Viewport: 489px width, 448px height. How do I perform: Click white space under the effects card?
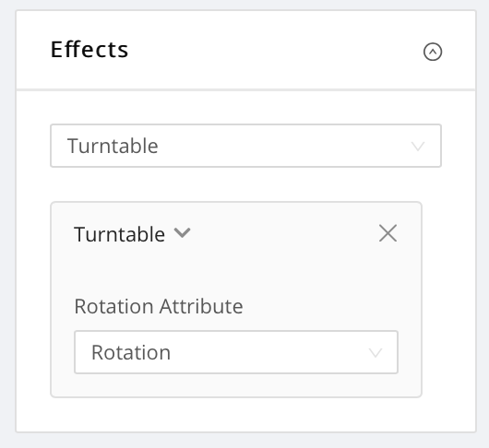tap(245, 414)
